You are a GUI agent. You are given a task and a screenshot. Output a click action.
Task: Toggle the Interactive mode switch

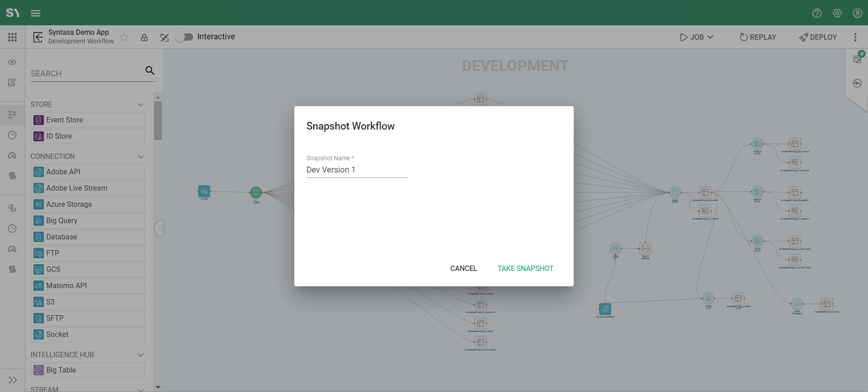[184, 37]
